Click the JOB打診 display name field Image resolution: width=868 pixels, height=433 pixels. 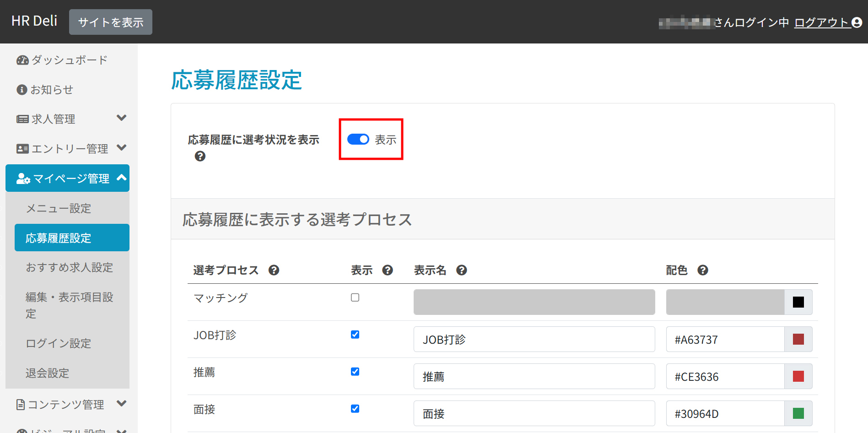coord(534,339)
